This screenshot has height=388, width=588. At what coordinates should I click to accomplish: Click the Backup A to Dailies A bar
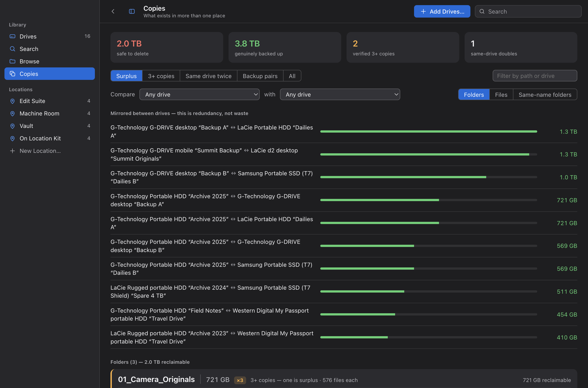pos(429,132)
